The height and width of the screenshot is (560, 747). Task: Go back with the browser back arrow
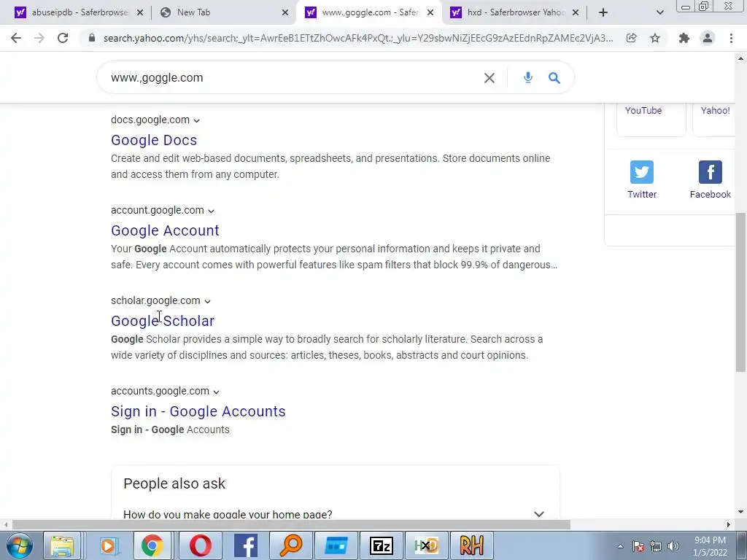click(16, 38)
